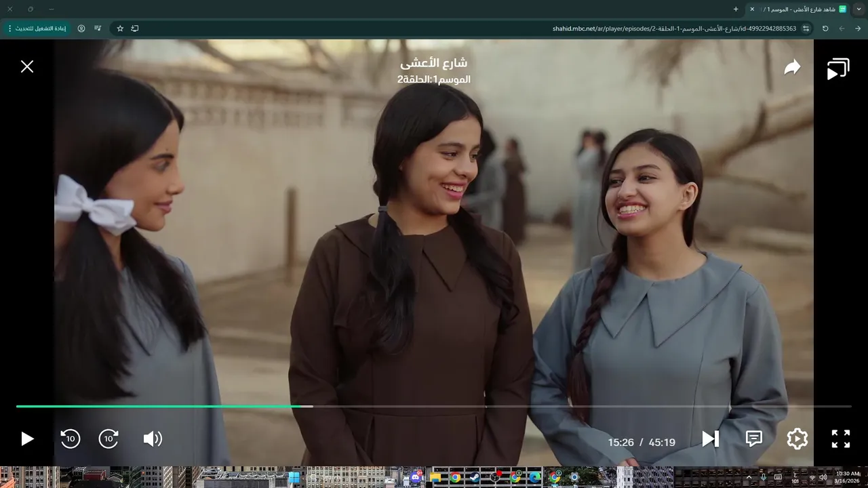868x488 pixels.
Task: Click the shahid.mbc.net address bar URL
Action: click(x=674, y=28)
